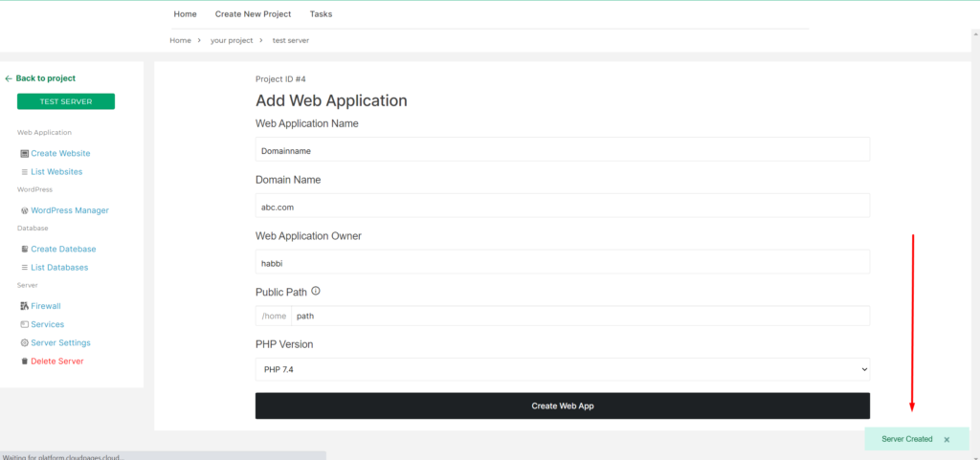The height and width of the screenshot is (460, 980).
Task: Focus the Domain Name field with abc.com
Action: pyautogui.click(x=563, y=206)
